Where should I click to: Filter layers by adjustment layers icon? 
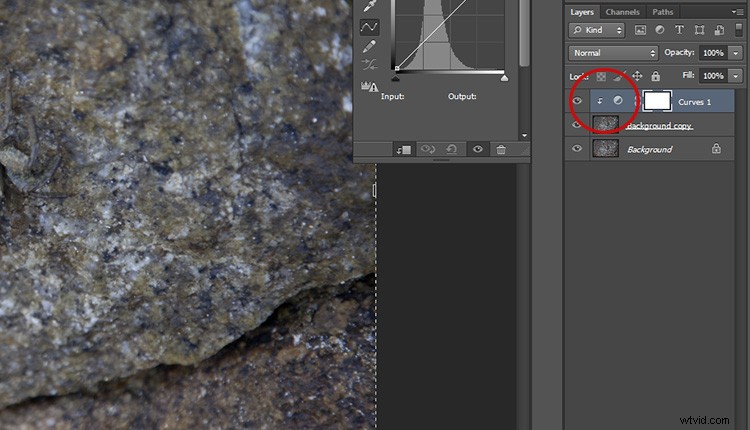660,30
